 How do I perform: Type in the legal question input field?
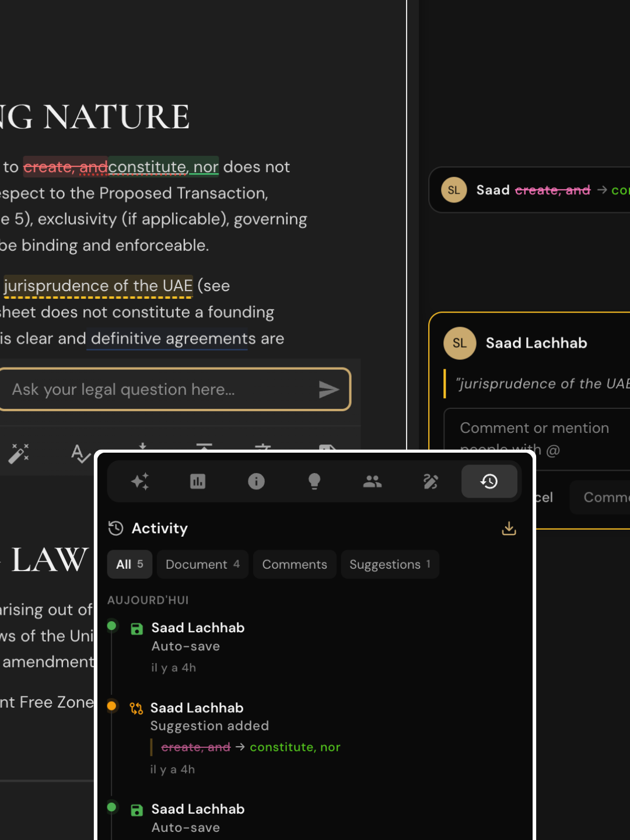pos(157,390)
